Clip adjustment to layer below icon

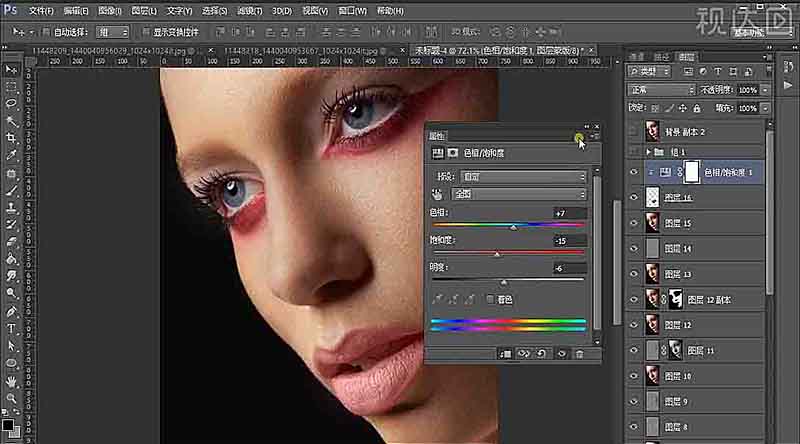(505, 354)
